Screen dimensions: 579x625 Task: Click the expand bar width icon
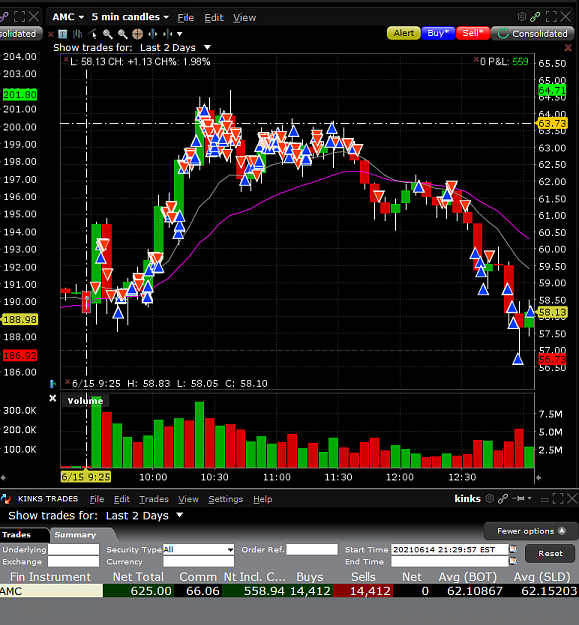[153, 34]
